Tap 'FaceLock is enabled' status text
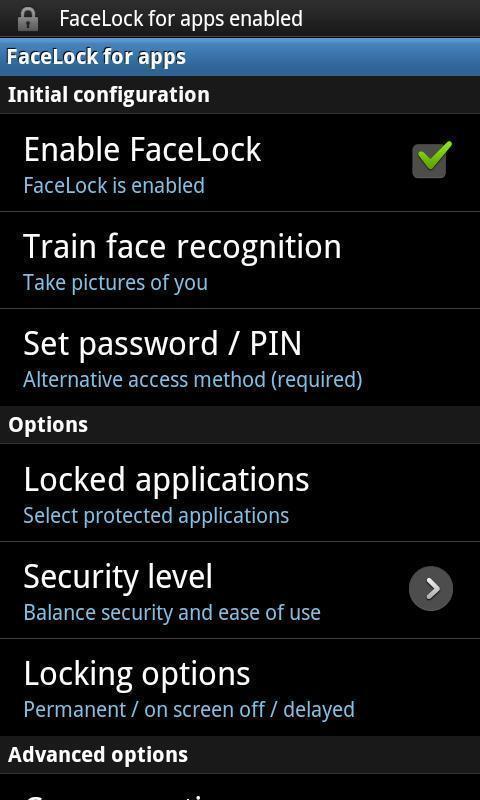The image size is (480, 800). coord(114,185)
